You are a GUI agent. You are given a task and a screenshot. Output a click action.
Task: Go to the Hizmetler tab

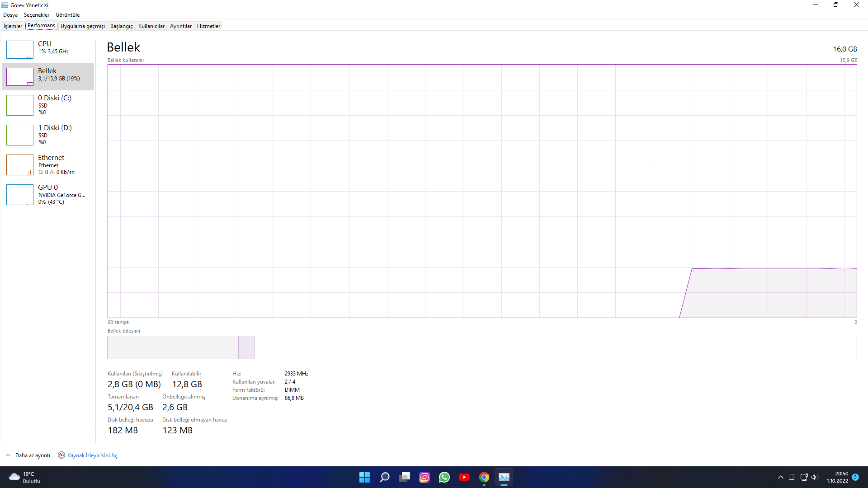[x=208, y=26]
